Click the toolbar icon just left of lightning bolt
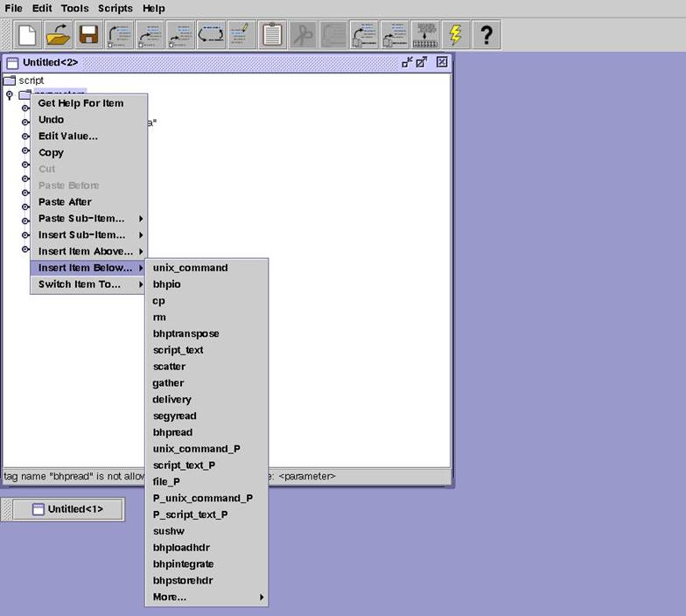The image size is (686, 616). 425,35
